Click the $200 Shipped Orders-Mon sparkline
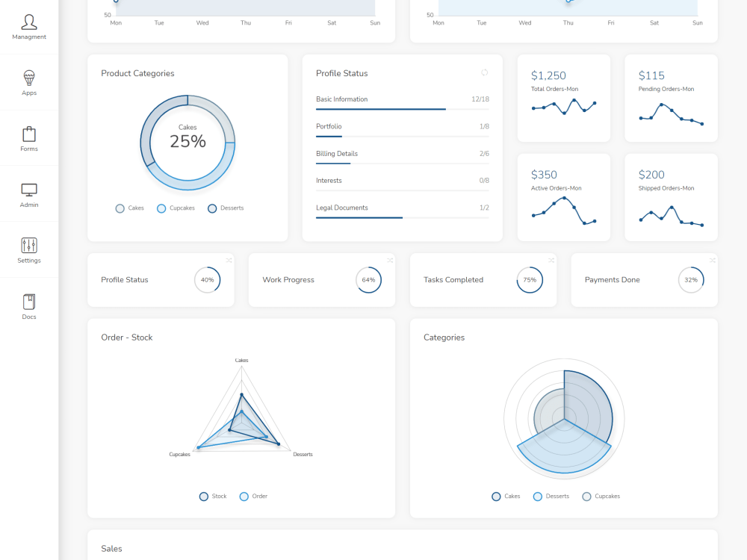 tap(672, 216)
